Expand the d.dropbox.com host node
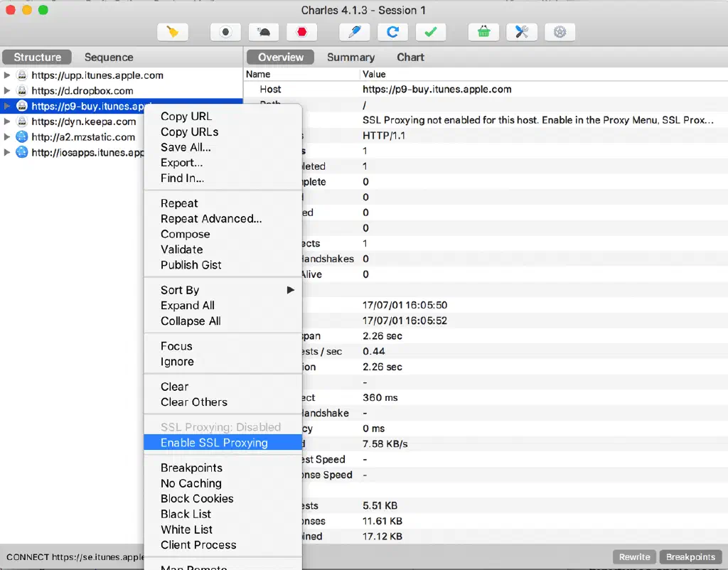 (x=7, y=91)
